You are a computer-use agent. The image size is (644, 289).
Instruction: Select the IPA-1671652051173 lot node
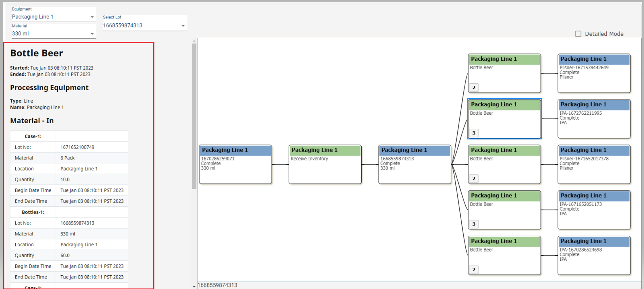point(594,210)
